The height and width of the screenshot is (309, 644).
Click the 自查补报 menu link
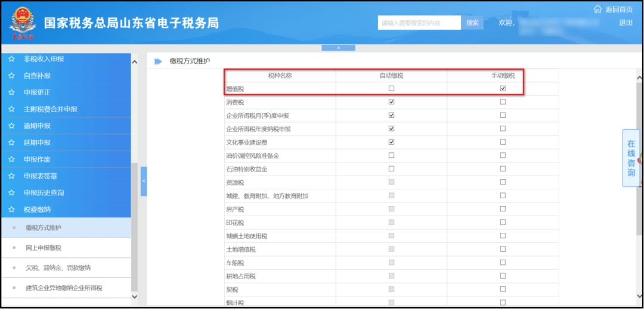point(37,76)
